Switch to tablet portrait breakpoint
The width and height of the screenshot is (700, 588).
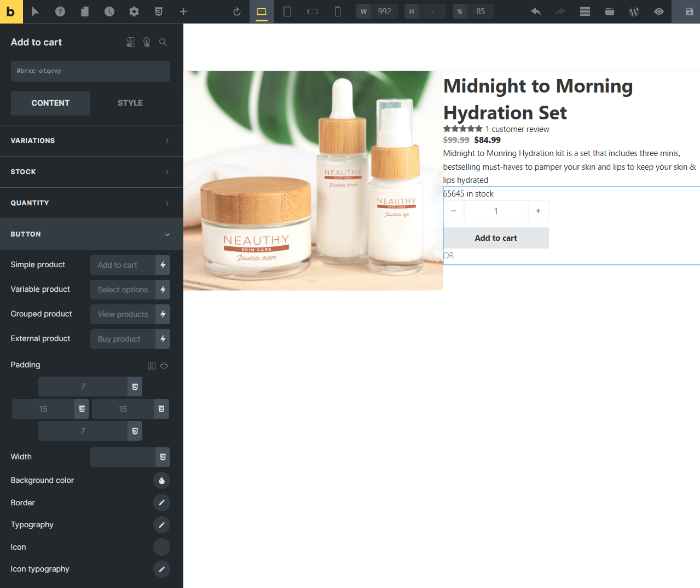[287, 11]
